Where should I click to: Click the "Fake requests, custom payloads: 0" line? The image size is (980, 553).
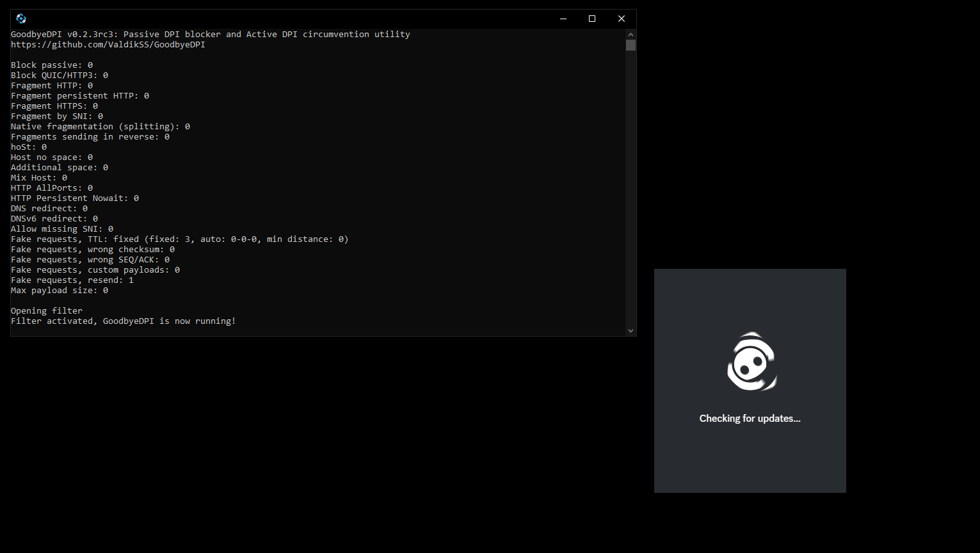click(x=95, y=270)
